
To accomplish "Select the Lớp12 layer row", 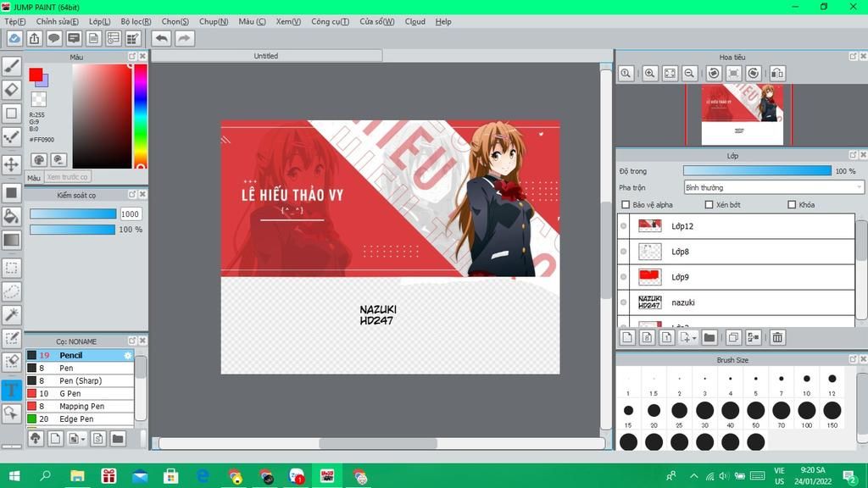I will [x=737, y=225].
